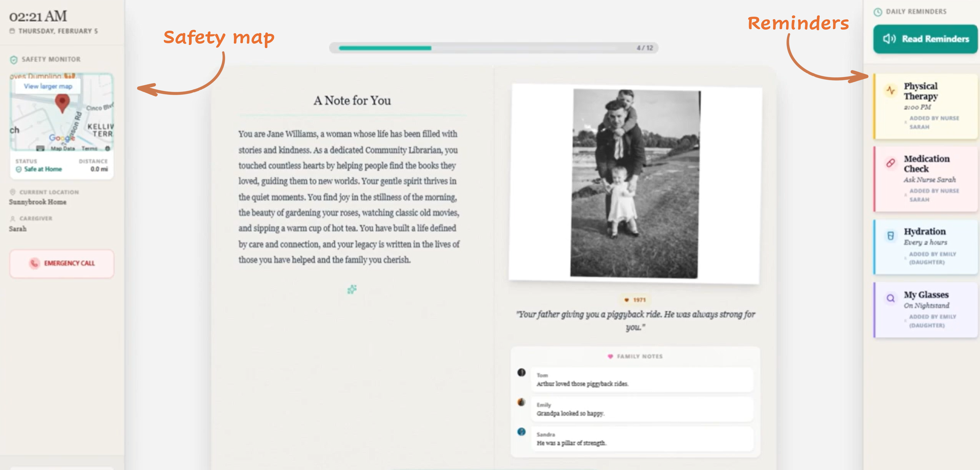The image size is (980, 470).
Task: Click the page progress bar
Action: point(493,48)
